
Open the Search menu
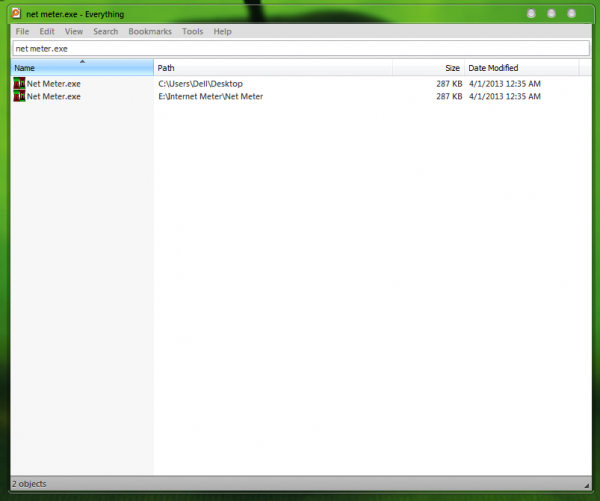pyautogui.click(x=106, y=31)
